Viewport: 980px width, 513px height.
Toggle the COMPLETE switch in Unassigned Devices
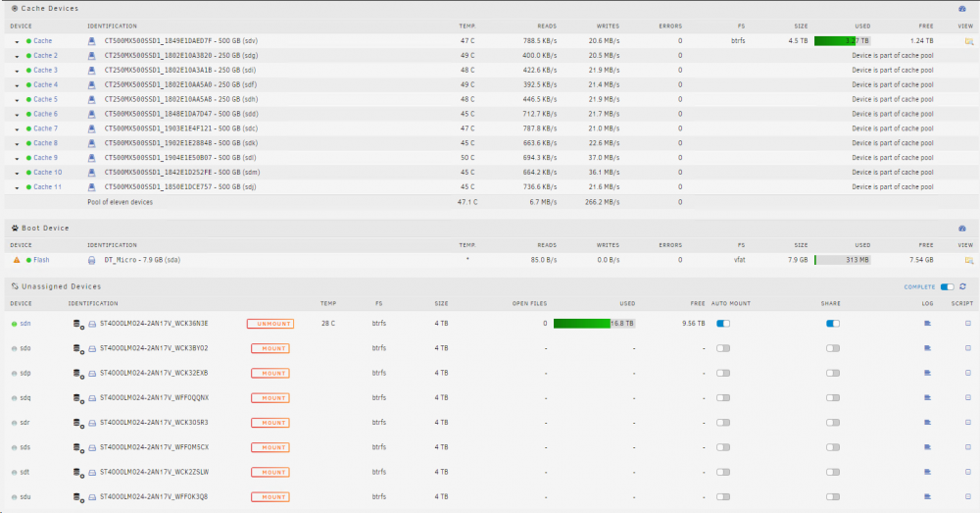pos(948,286)
